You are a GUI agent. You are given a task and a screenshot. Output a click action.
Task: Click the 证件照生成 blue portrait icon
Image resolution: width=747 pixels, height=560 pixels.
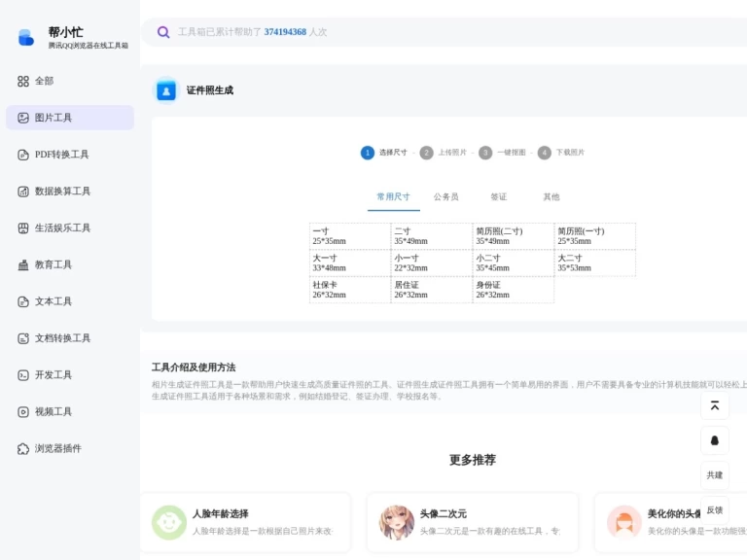pos(166,90)
